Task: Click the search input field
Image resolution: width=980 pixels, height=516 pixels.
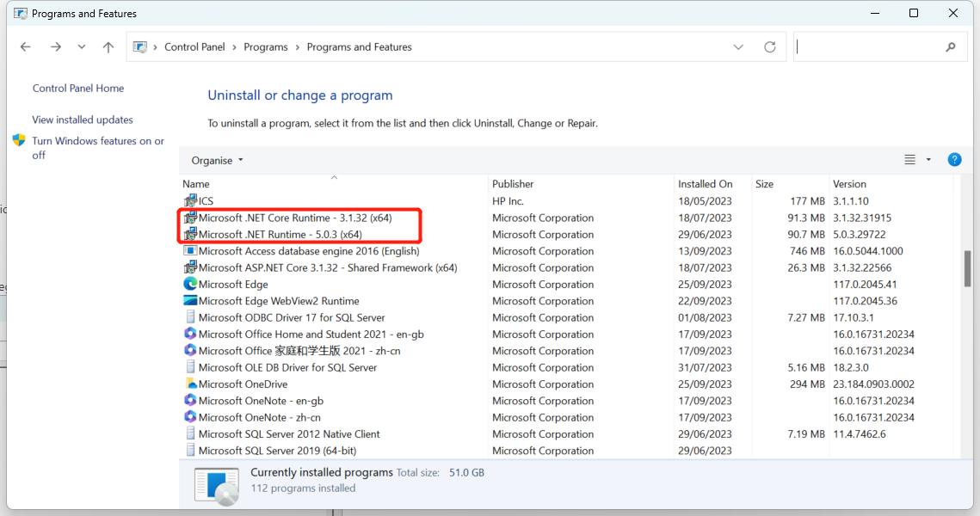Action: coord(869,46)
